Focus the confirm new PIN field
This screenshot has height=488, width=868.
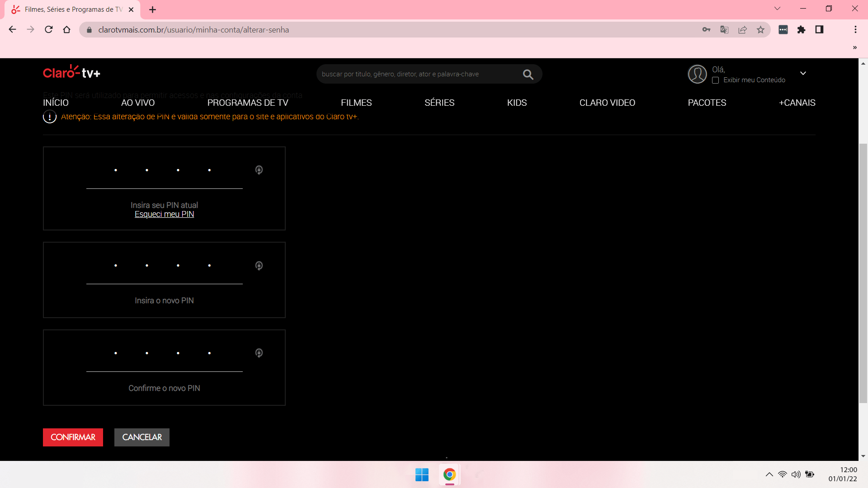[164, 353]
